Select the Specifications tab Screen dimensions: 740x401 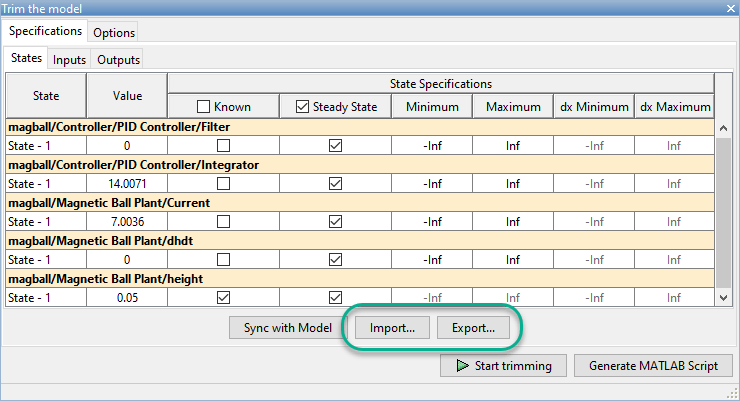[45, 32]
